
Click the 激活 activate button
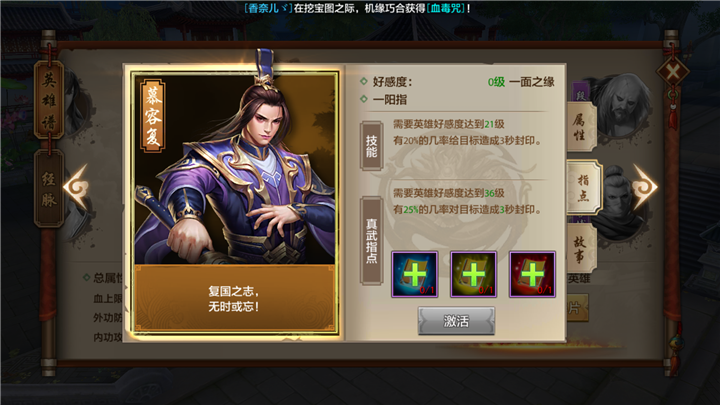[x=456, y=321]
